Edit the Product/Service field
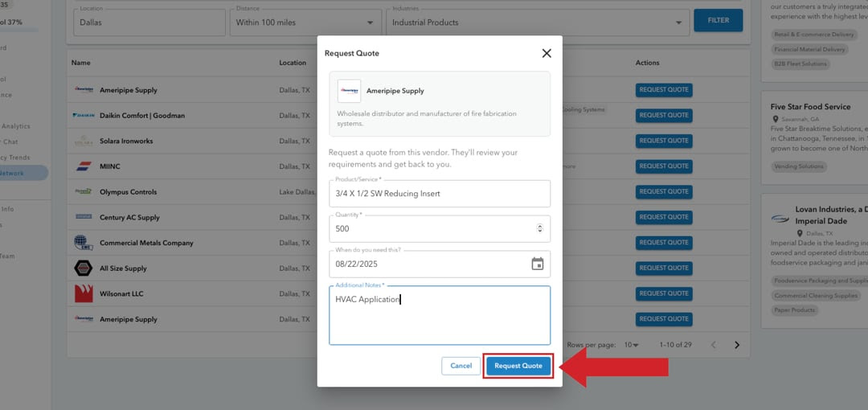868x410 pixels. click(440, 194)
